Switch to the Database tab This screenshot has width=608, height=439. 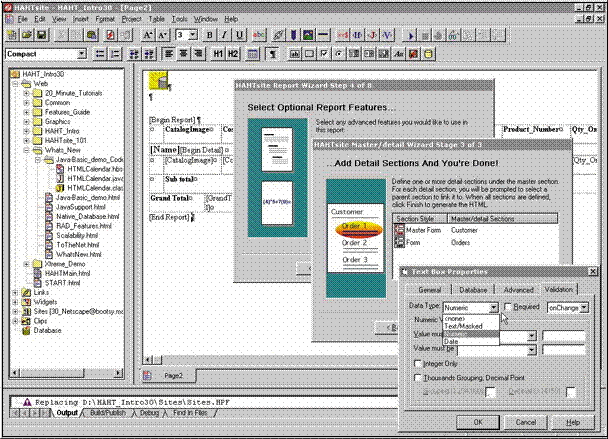pos(473,290)
